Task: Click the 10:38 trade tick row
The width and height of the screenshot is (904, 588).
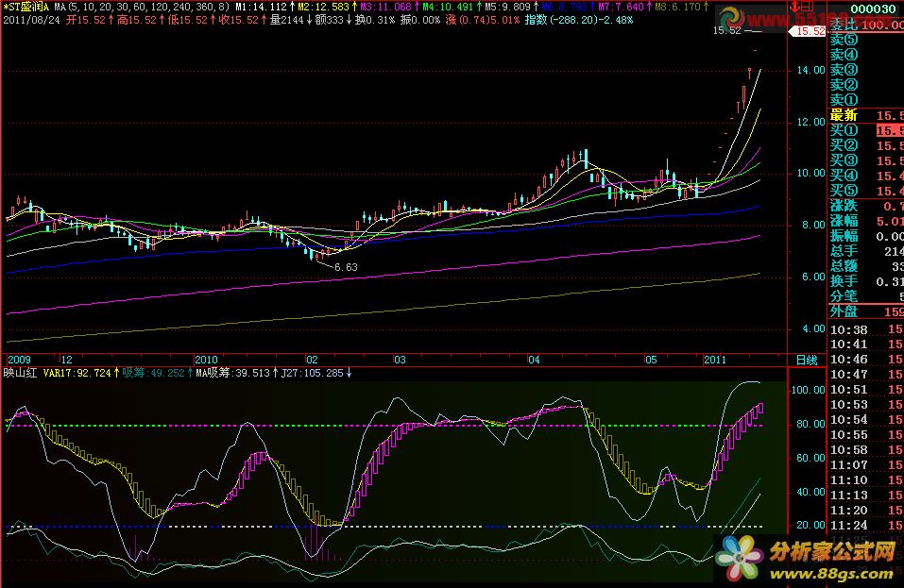Action: pos(866,329)
